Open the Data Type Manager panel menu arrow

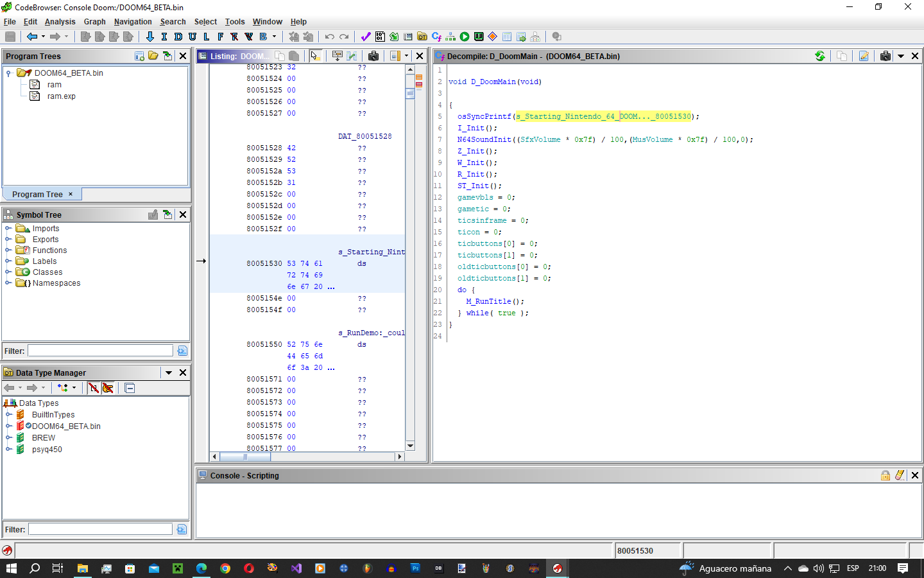[169, 372]
